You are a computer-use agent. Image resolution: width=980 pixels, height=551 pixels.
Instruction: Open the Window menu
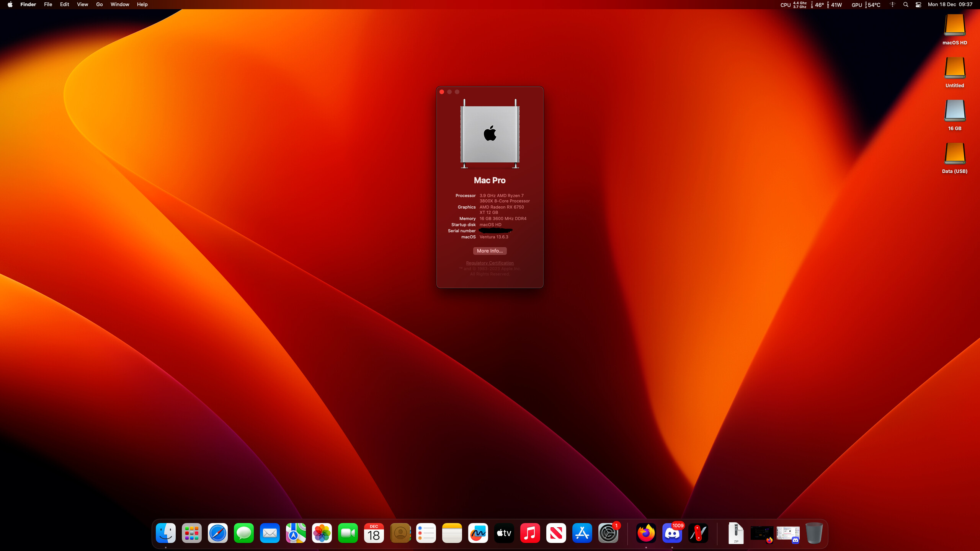[x=120, y=5]
